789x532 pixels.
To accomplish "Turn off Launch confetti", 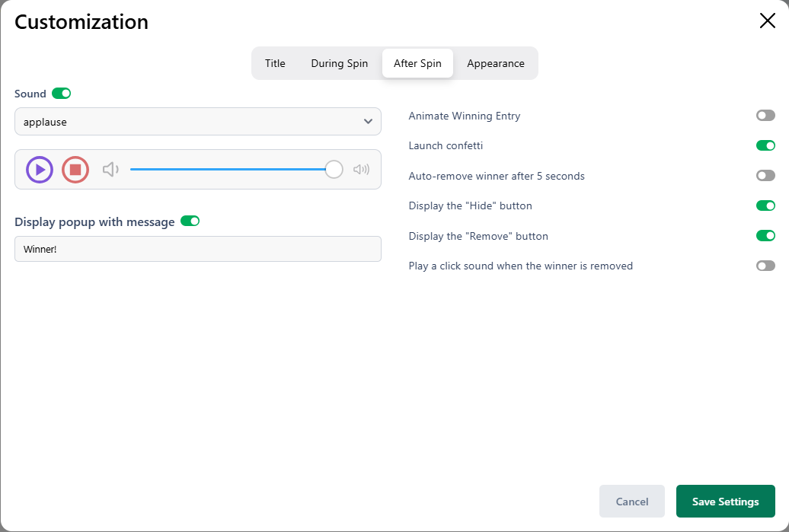I will (765, 145).
